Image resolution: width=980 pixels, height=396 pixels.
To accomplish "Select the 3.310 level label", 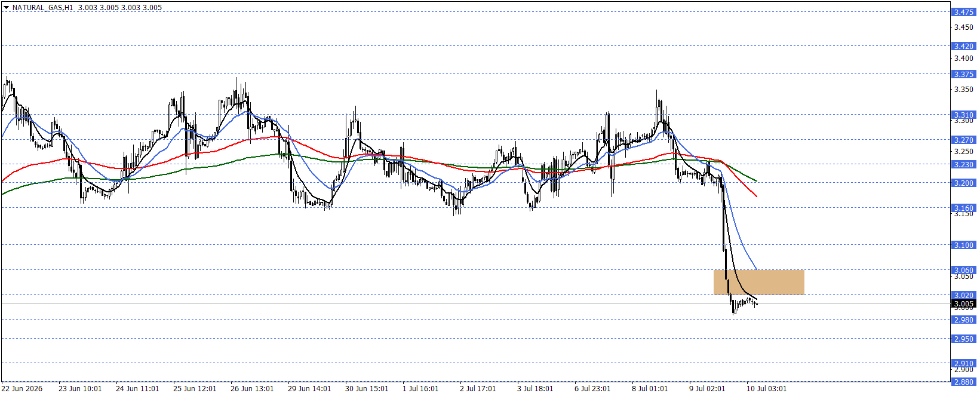I will [963, 115].
